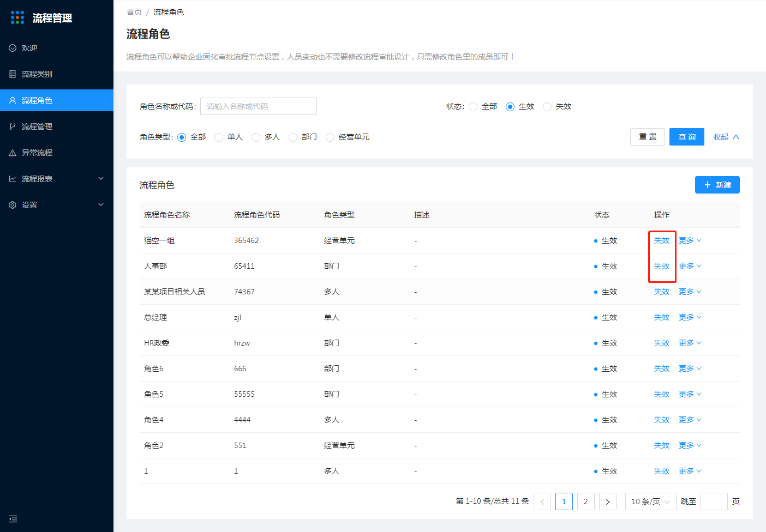Open 流程类别 sidebar menu
The width and height of the screenshot is (766, 532).
click(x=57, y=74)
